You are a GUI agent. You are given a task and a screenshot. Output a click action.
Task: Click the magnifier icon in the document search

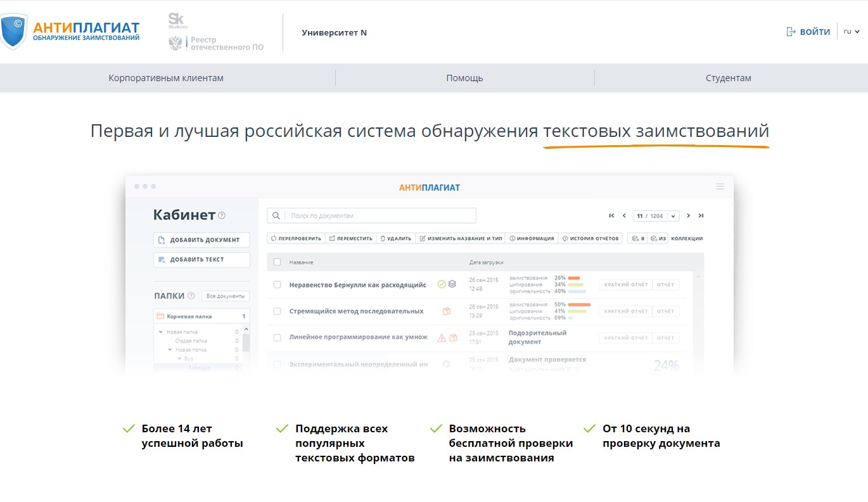276,216
